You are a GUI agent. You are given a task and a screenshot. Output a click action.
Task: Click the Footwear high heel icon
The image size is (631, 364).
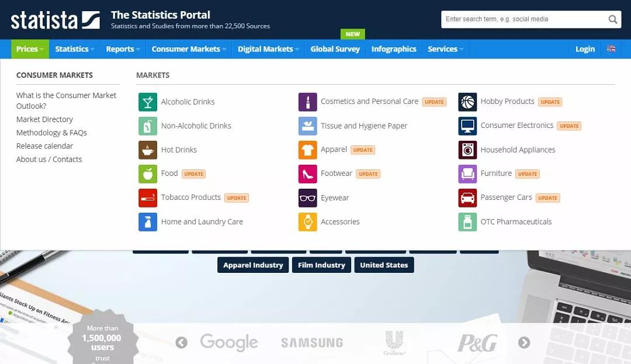308,174
